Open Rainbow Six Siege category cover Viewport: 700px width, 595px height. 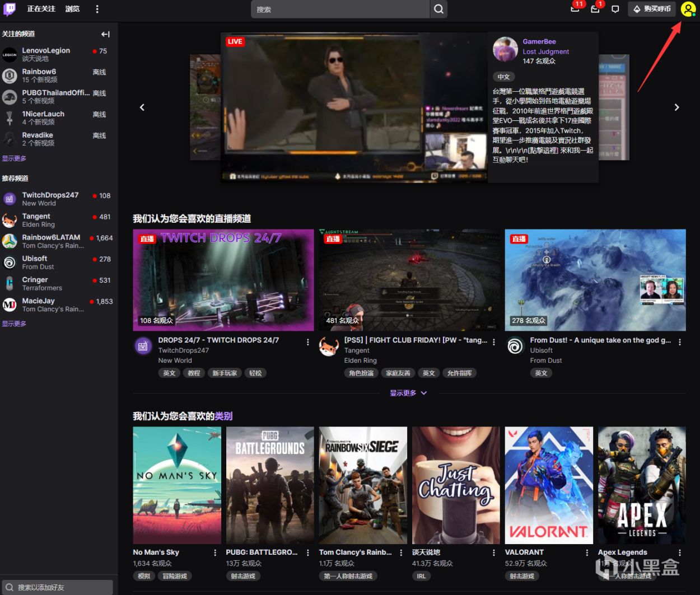point(363,485)
